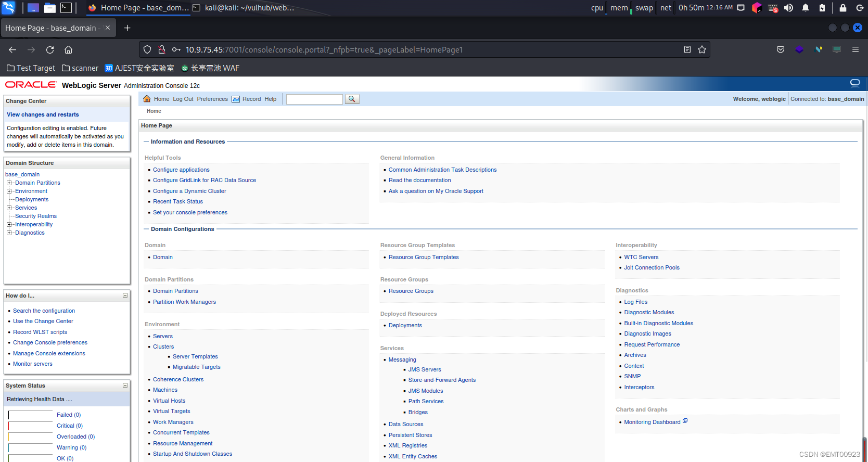The width and height of the screenshot is (868, 462).
Task: Click Read the documentation link
Action: 420,180
